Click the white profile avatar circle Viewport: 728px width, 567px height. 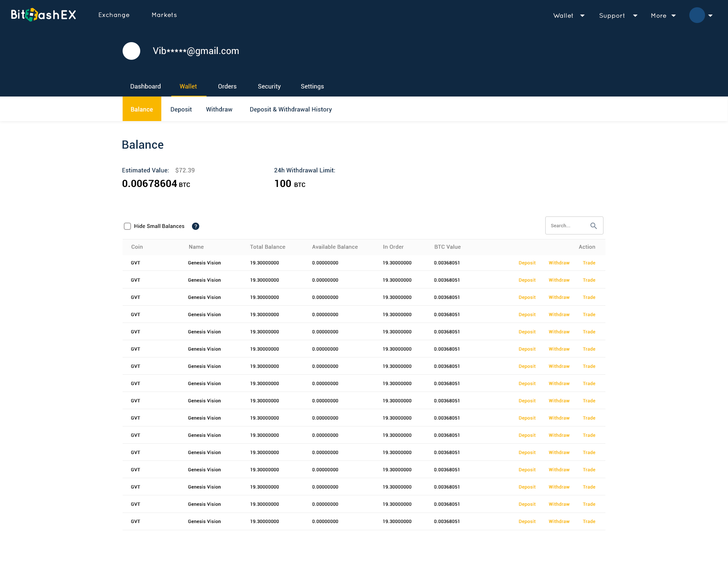pos(131,51)
